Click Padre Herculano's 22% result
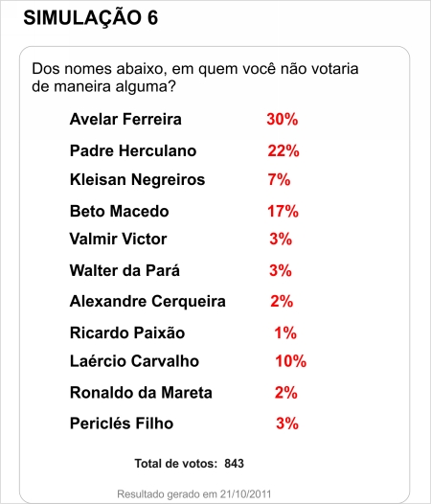Viewport: 431px width, 504px height. pos(284,150)
